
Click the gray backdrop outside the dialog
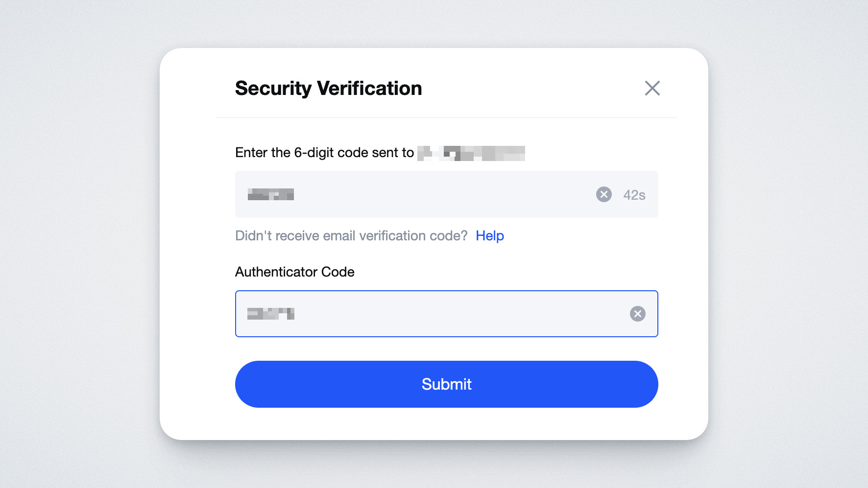78,245
